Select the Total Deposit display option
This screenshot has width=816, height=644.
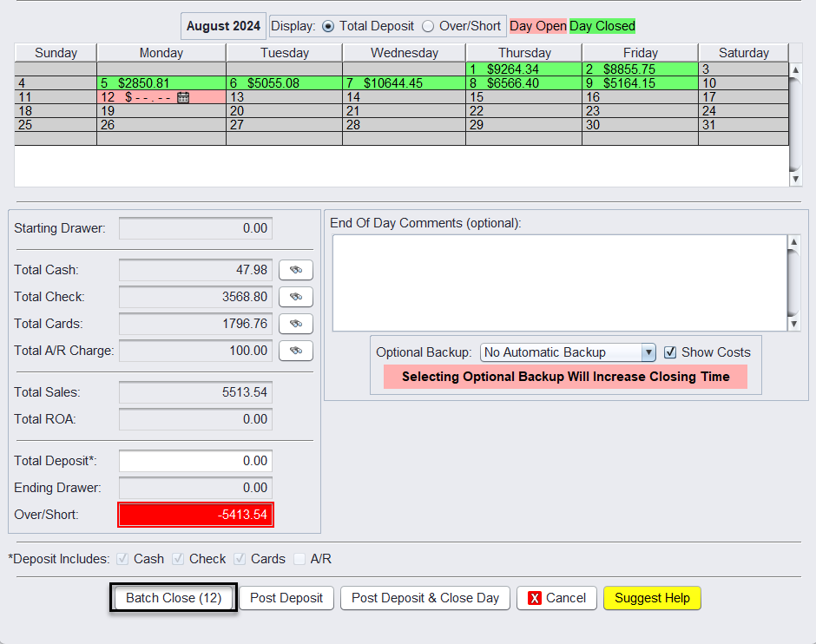[x=328, y=26]
